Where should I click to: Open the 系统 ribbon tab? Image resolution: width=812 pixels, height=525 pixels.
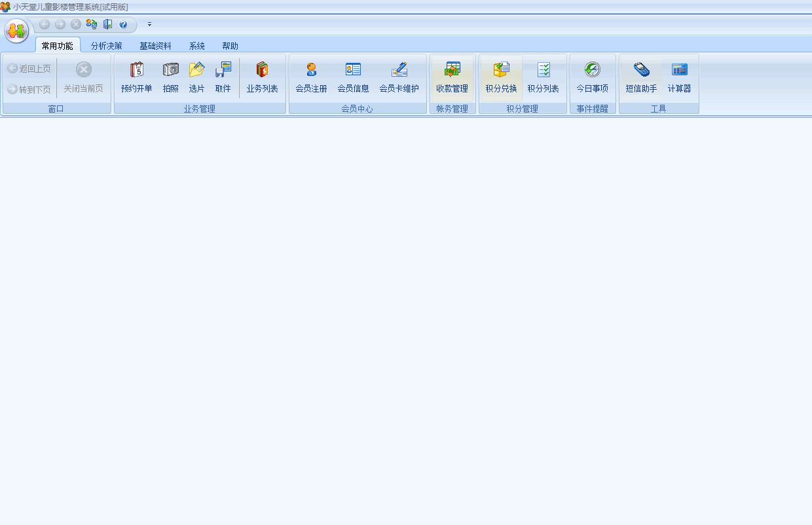[x=196, y=46]
